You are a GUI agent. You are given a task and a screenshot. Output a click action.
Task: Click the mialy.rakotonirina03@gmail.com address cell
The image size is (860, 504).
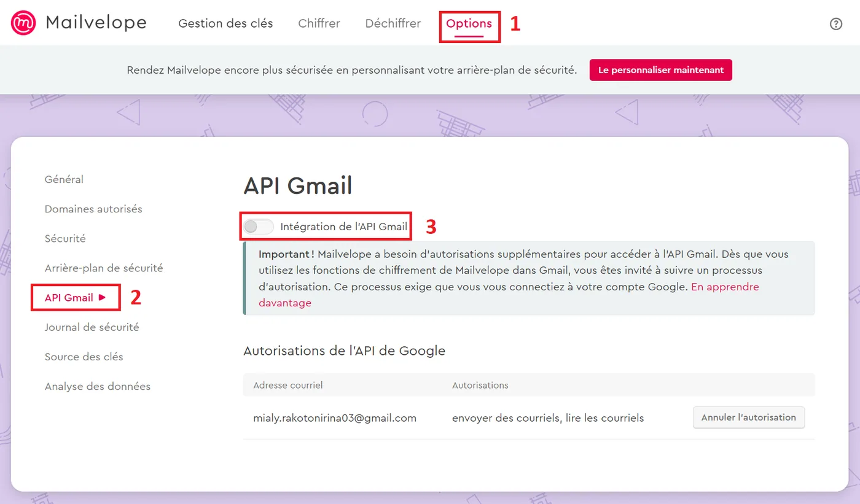[x=335, y=418]
